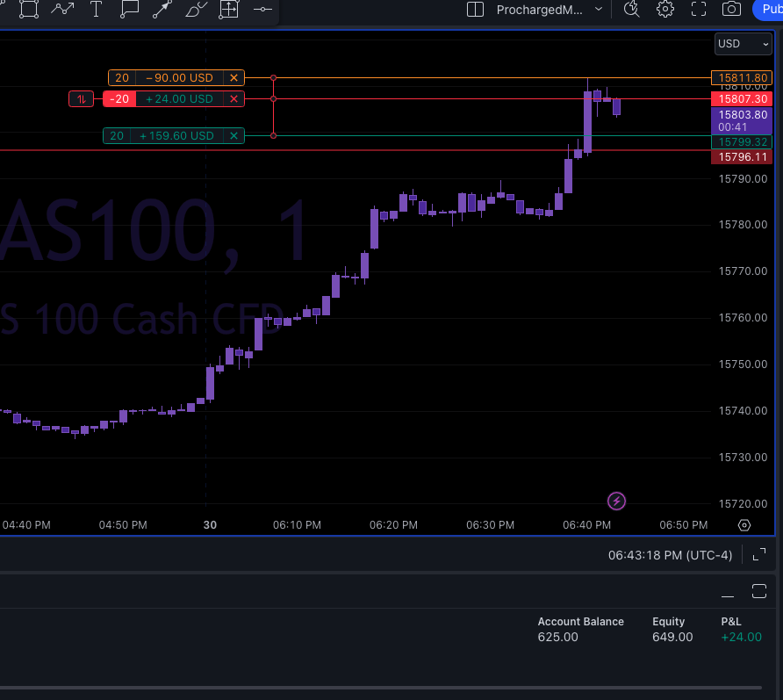This screenshot has width=783, height=700.
Task: Open the time axis settings gear
Action: [x=743, y=524]
